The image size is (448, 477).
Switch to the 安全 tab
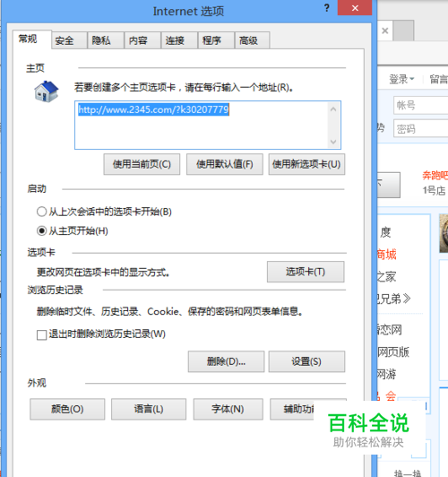point(69,40)
